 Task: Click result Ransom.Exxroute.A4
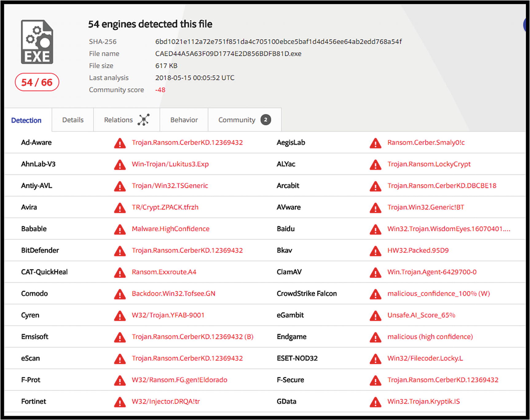tap(164, 272)
